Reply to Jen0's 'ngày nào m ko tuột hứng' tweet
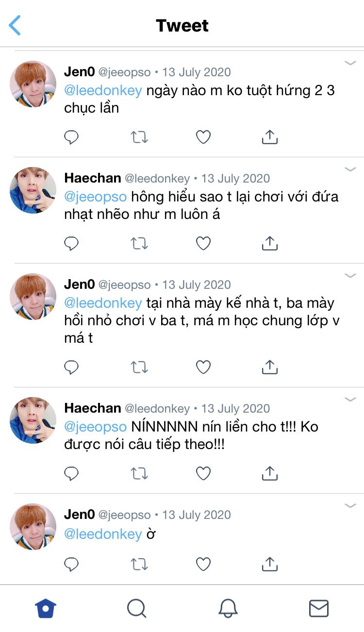 pyautogui.click(x=71, y=137)
